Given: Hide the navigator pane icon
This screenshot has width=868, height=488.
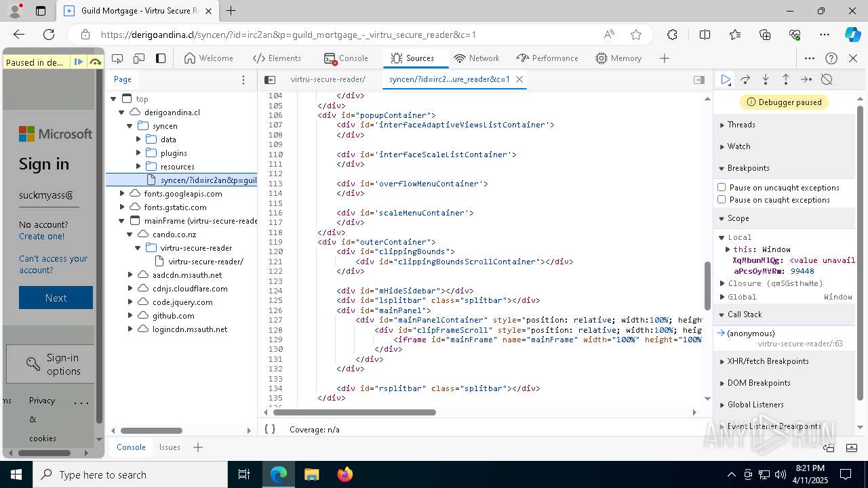Looking at the screenshot, I should coord(270,79).
